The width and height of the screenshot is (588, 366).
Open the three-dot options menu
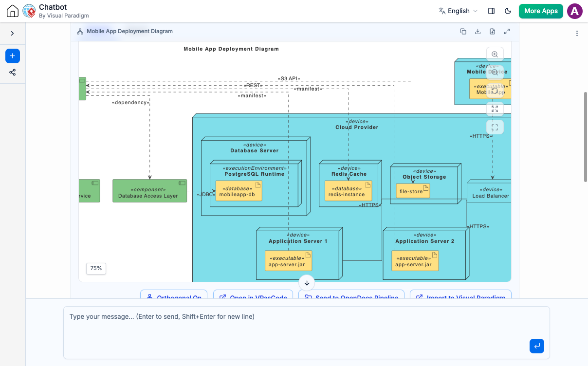tap(577, 34)
